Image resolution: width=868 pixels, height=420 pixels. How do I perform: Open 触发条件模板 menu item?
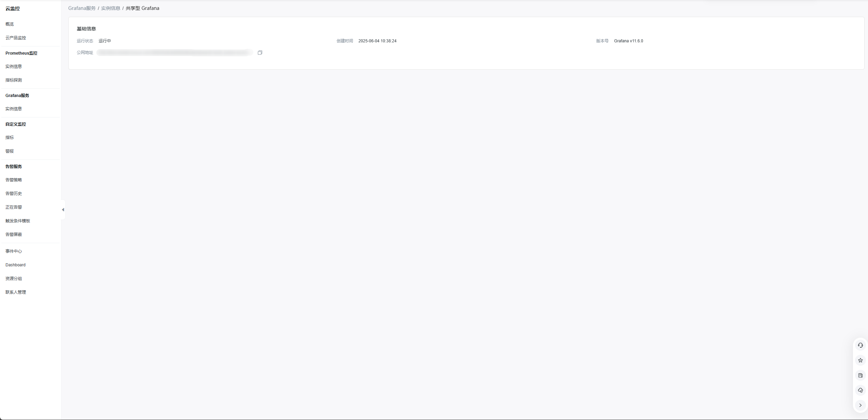[18, 221]
